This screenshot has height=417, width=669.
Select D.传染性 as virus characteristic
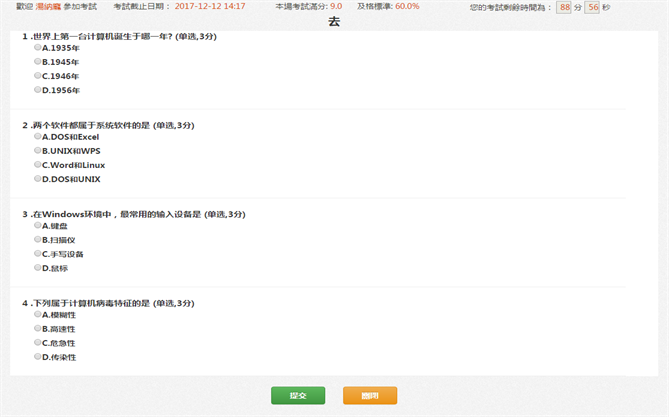point(38,357)
